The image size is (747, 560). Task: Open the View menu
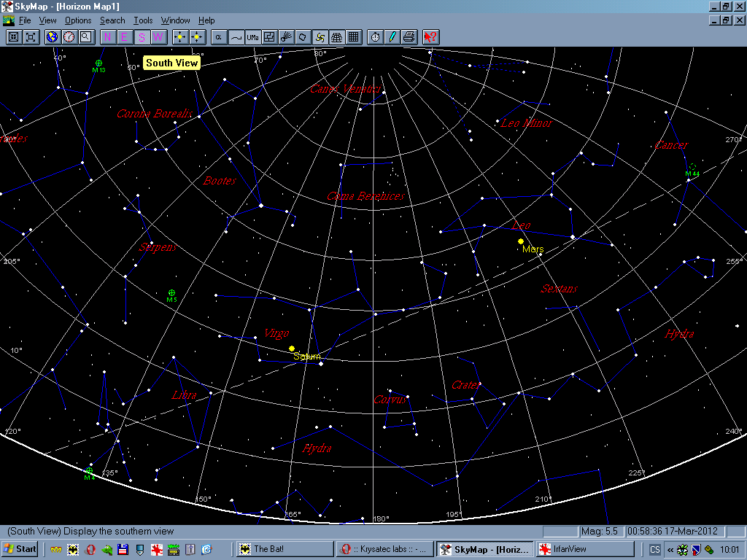[x=47, y=20]
